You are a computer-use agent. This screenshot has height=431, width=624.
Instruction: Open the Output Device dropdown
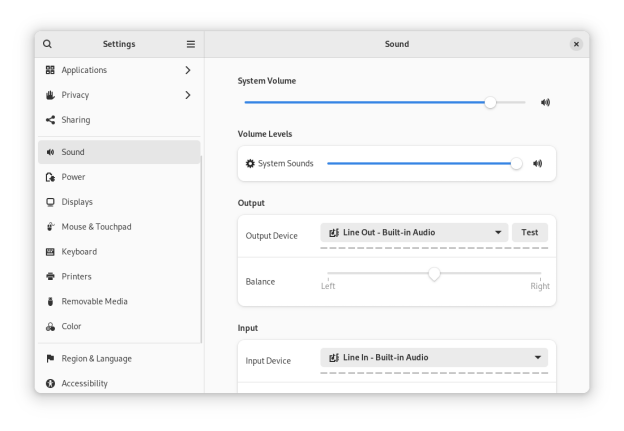pyautogui.click(x=414, y=232)
